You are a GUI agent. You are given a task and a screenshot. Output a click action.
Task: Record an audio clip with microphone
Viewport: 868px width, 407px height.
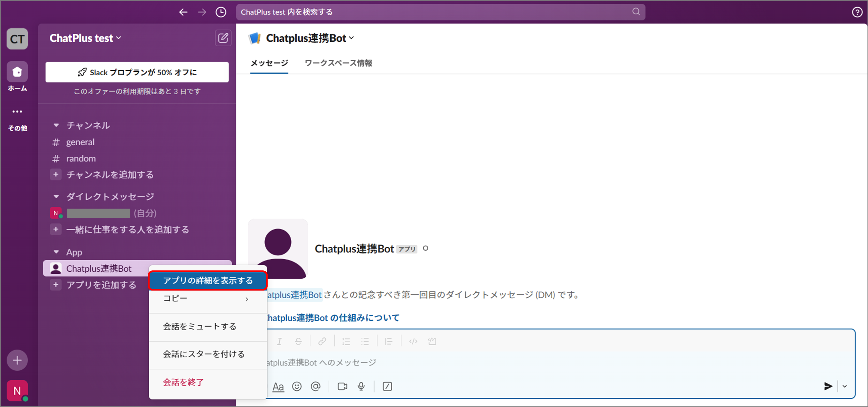tap(361, 387)
